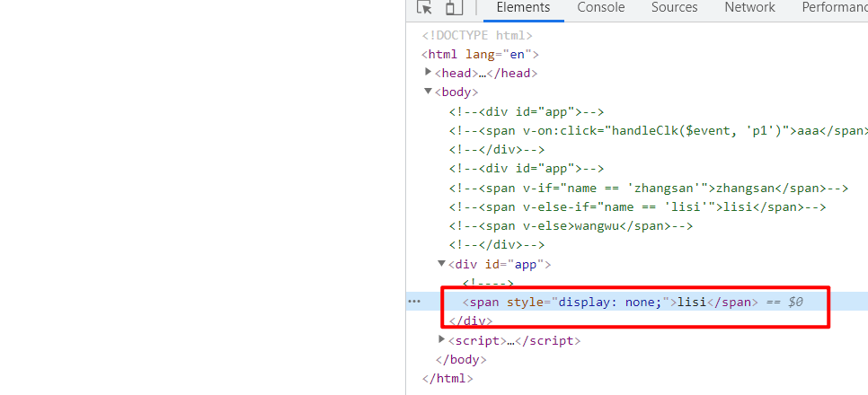The width and height of the screenshot is (868, 395).
Task: Select the <!DOCTYPE html> line
Action: coord(477,35)
